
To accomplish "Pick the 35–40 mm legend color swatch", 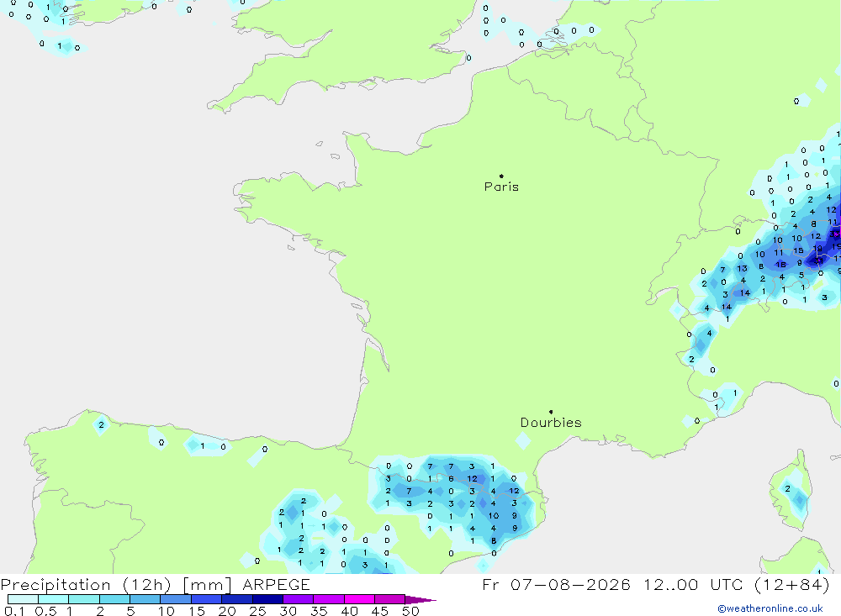I will [329, 599].
